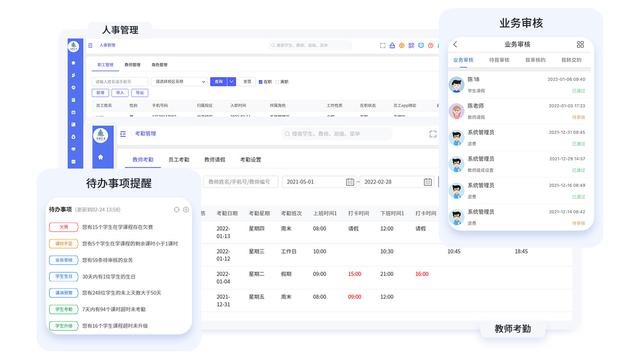
Task: Select the fourth tab in 业务审核 panel
Action: tap(571, 60)
